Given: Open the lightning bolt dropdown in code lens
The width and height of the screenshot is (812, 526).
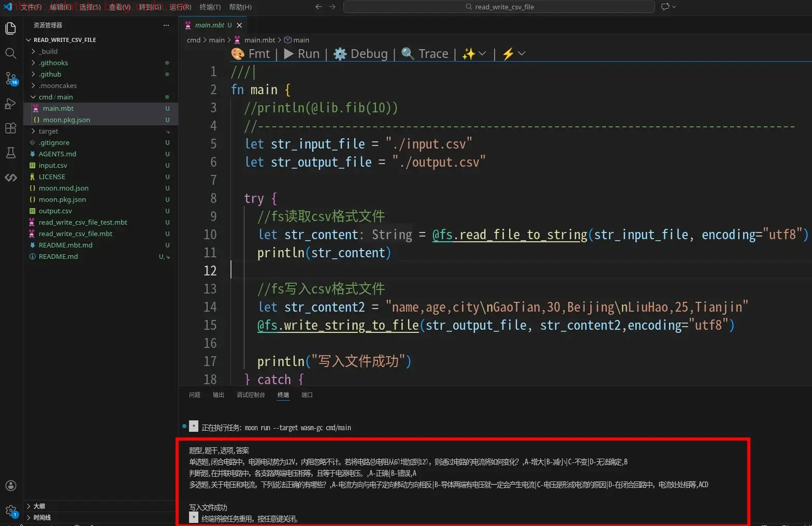Looking at the screenshot, I should click(514, 54).
